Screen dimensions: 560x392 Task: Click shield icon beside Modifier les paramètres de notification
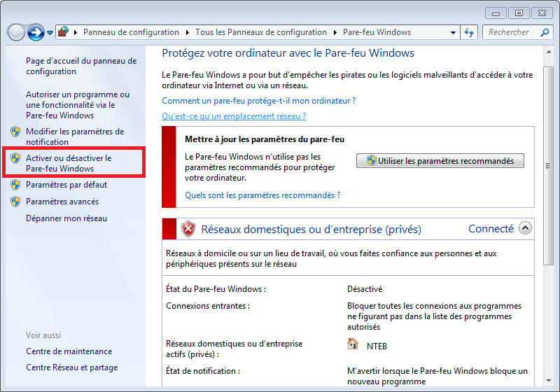pos(15,132)
